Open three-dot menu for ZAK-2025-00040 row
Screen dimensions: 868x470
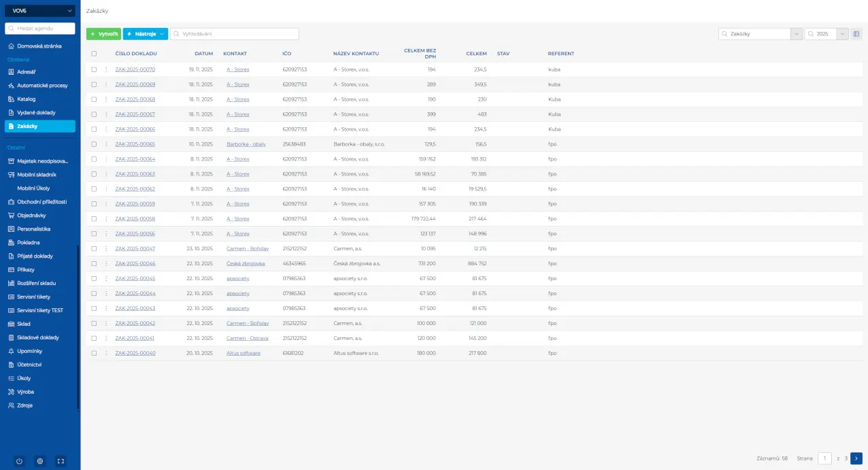coord(106,353)
